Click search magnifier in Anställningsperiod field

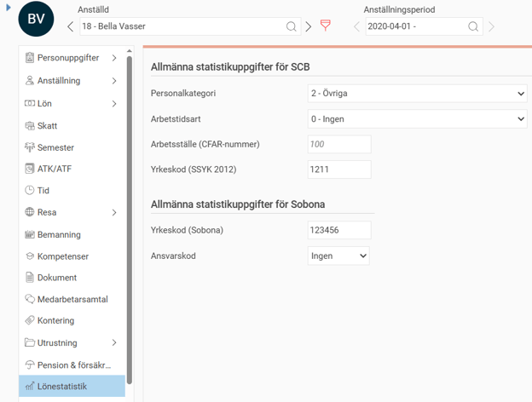473,26
